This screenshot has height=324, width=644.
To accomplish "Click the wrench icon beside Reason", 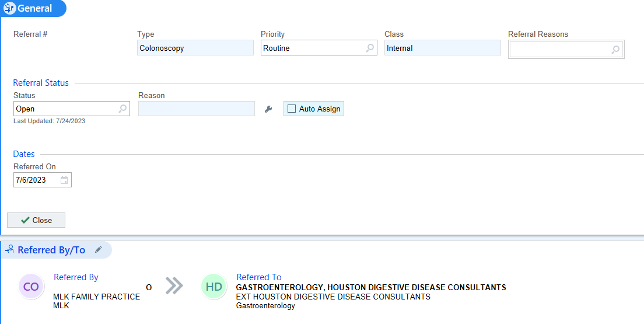I will 268,109.
